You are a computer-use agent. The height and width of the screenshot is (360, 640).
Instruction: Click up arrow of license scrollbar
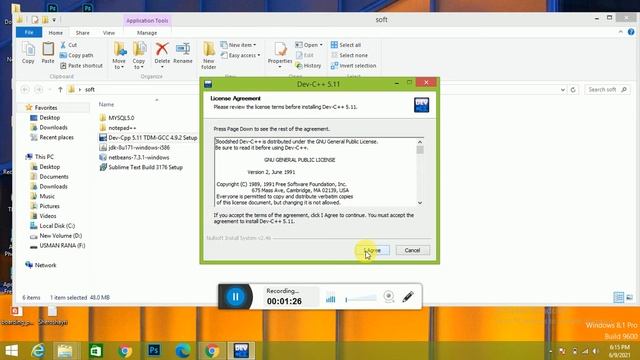point(420,142)
